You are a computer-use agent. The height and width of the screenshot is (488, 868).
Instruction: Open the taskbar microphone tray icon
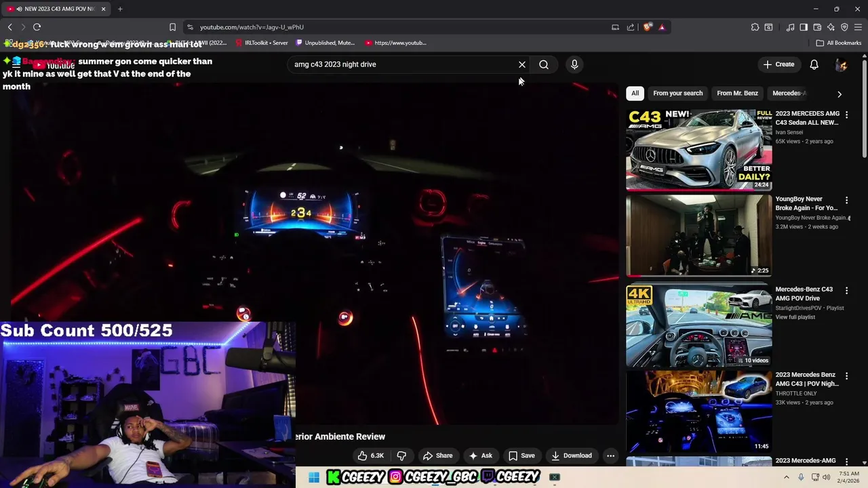[x=801, y=477]
